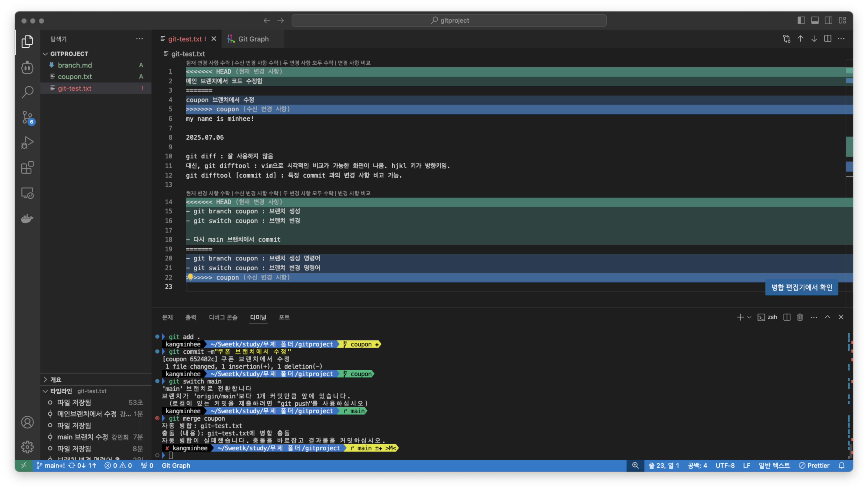Kill terminal with trash icon

pos(800,317)
